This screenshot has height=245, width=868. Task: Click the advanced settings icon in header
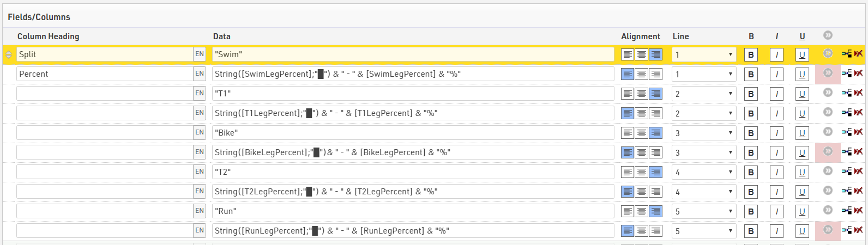point(828,35)
